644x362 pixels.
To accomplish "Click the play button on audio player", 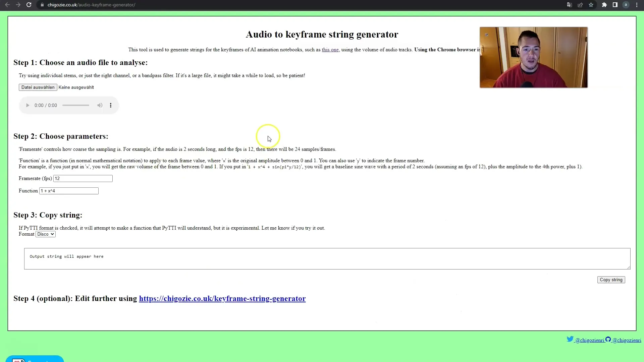I will (28, 105).
